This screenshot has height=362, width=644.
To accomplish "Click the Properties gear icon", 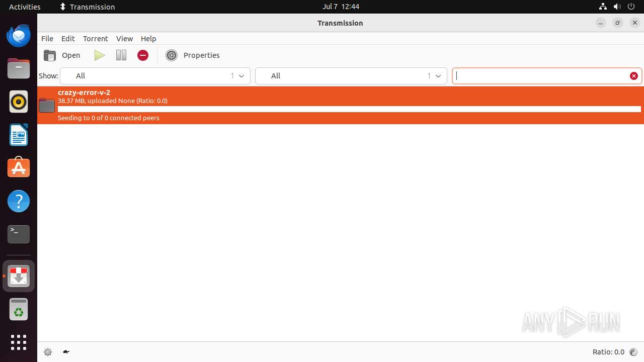I will (172, 55).
